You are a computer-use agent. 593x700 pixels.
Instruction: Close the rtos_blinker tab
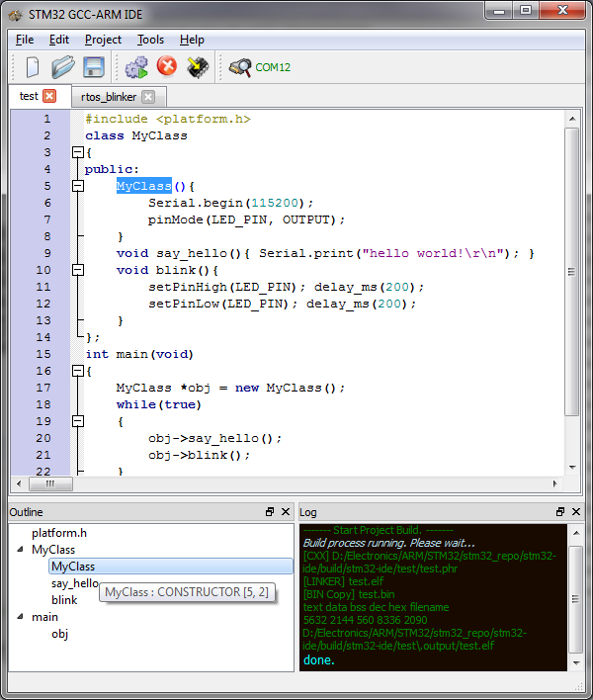coord(148,97)
